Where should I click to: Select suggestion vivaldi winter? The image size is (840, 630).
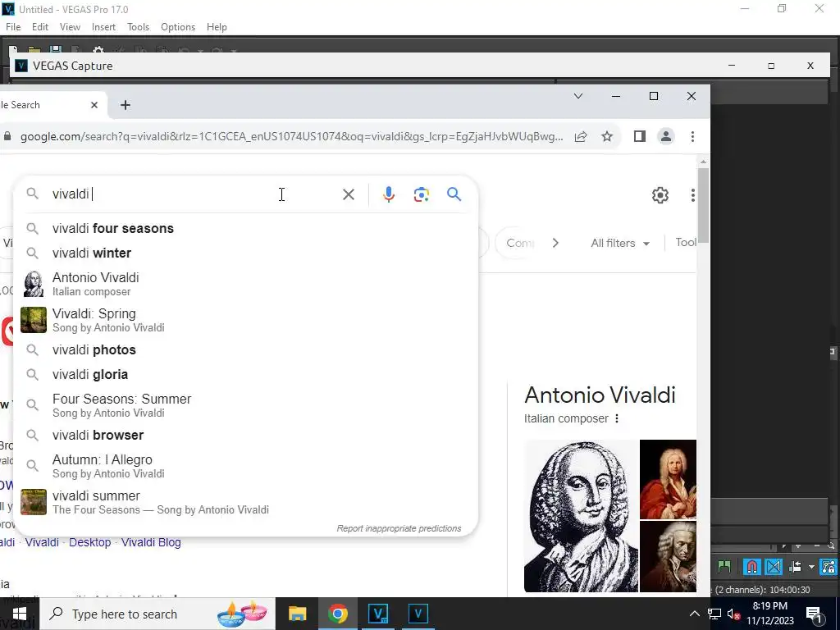click(x=246, y=253)
